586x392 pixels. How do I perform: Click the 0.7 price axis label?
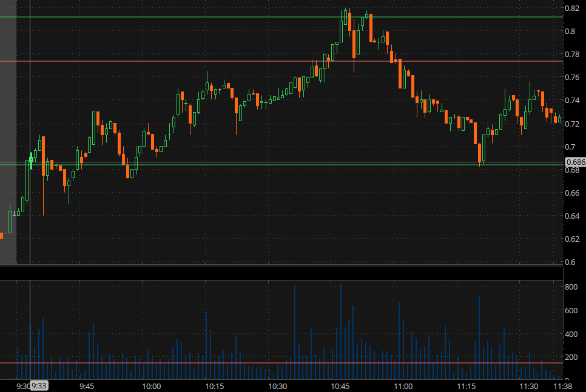pos(570,147)
